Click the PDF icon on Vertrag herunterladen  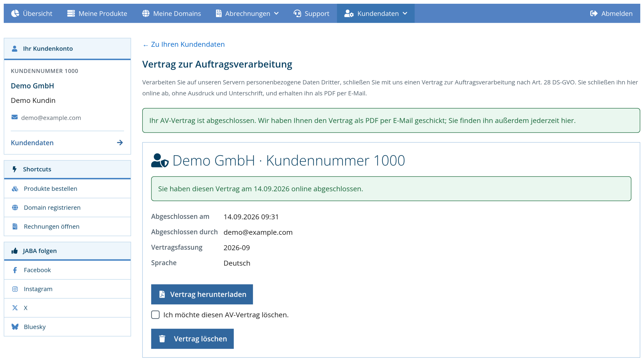[x=162, y=294]
